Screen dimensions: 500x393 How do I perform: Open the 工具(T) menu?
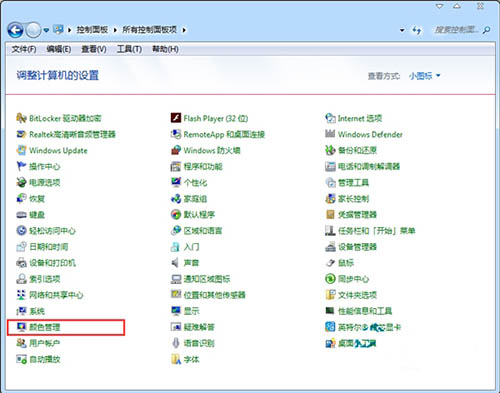(129, 49)
